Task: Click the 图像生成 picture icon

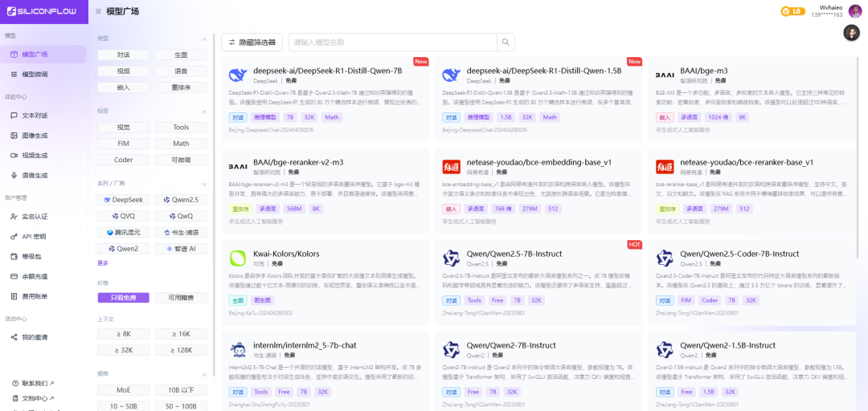Action: 14,136
